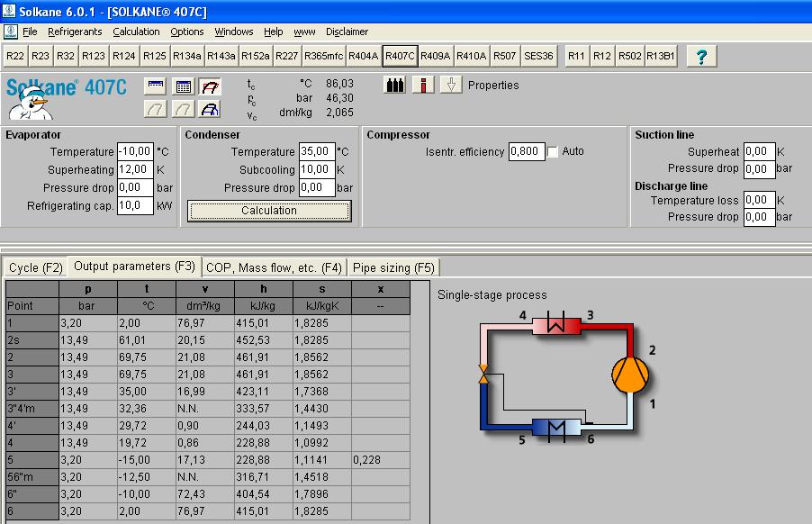This screenshot has height=524, width=812.
Task: Choose the R124 refrigerant button
Action: (x=124, y=56)
